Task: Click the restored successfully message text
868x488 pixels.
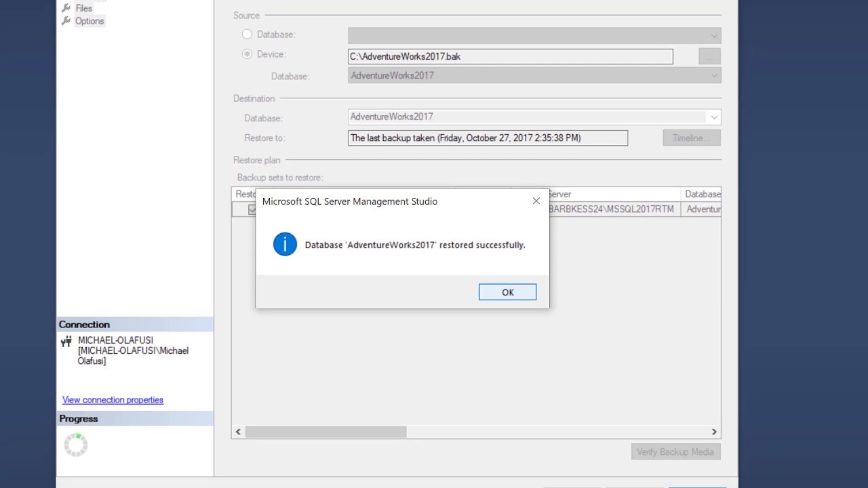Action: click(415, 245)
